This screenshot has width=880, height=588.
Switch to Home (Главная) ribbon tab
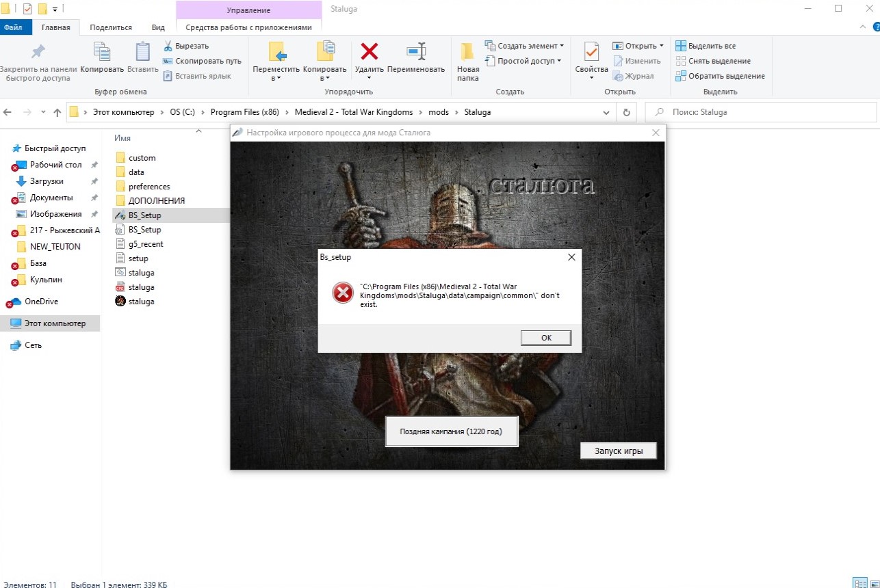pyautogui.click(x=56, y=27)
